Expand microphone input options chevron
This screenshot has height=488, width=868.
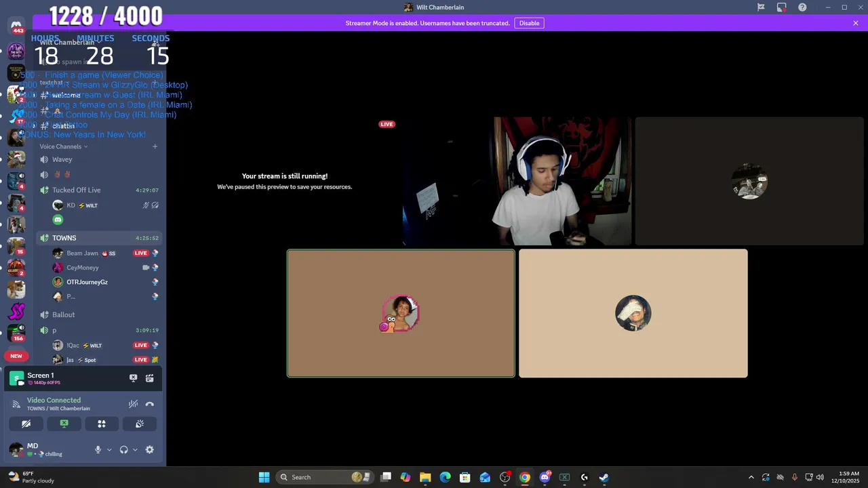click(109, 449)
